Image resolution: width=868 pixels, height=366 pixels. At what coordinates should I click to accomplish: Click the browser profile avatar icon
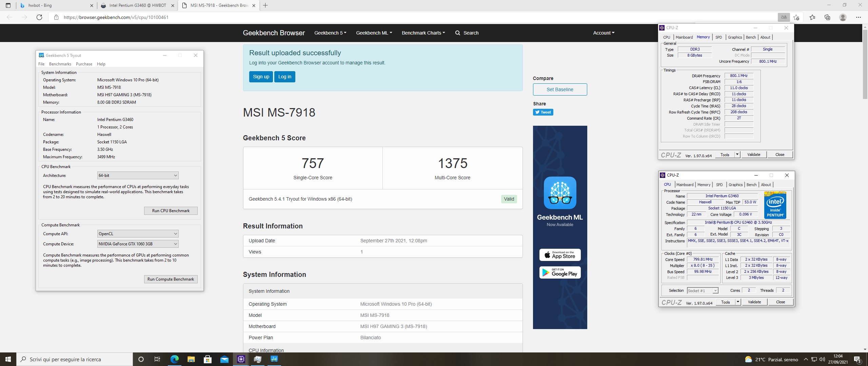[x=843, y=17]
